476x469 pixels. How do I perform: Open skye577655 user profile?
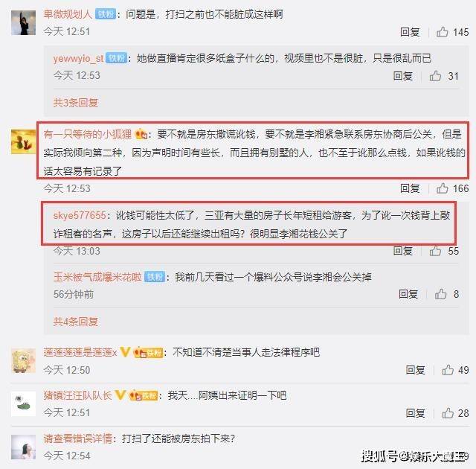point(80,215)
